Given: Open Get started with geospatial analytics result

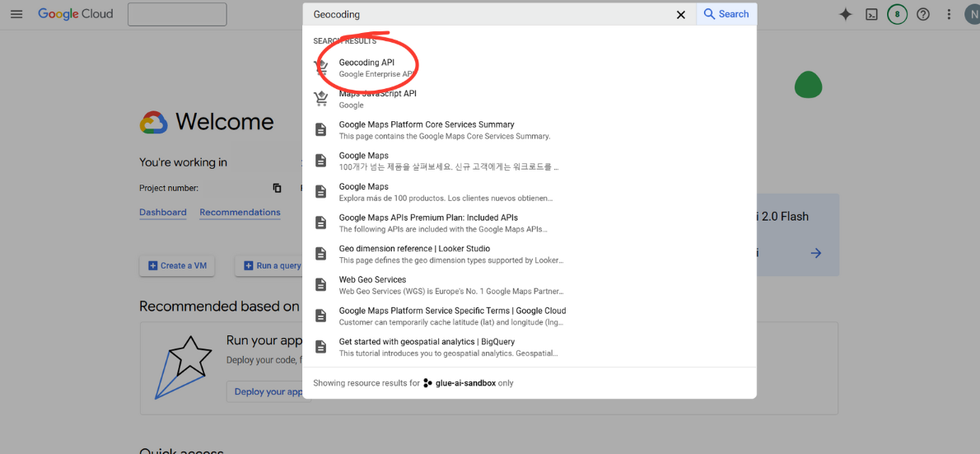Looking at the screenshot, I should point(530,346).
